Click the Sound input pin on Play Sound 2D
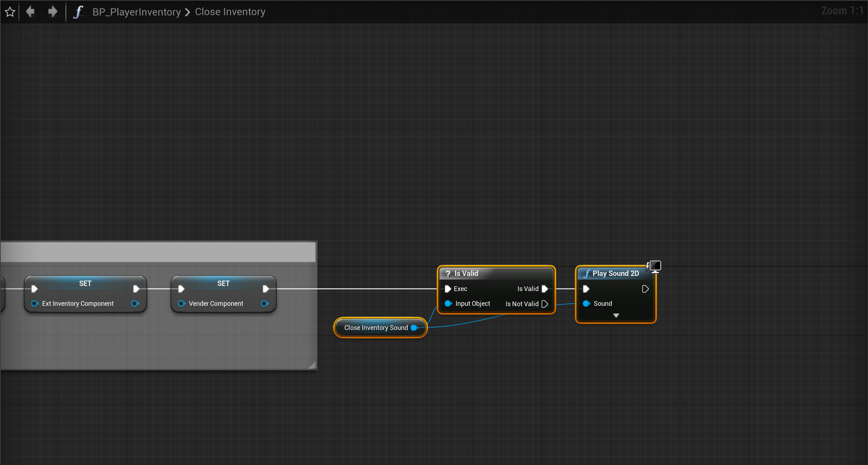The width and height of the screenshot is (868, 465). click(586, 304)
